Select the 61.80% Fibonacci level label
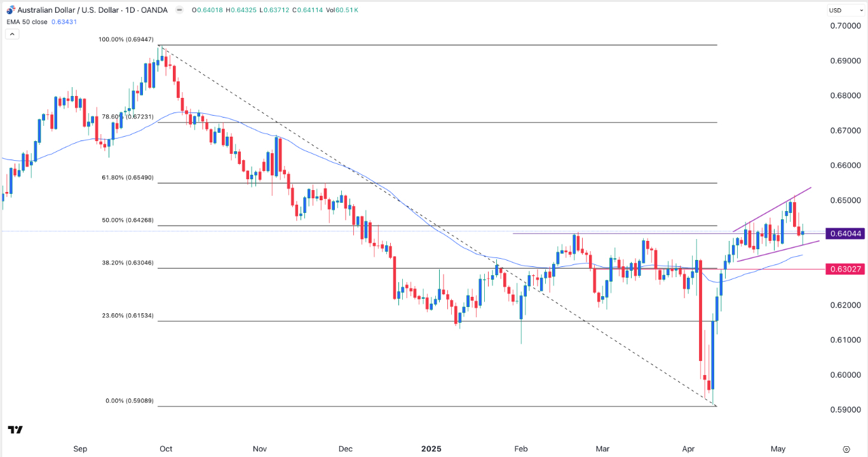The image size is (868, 457). (128, 178)
